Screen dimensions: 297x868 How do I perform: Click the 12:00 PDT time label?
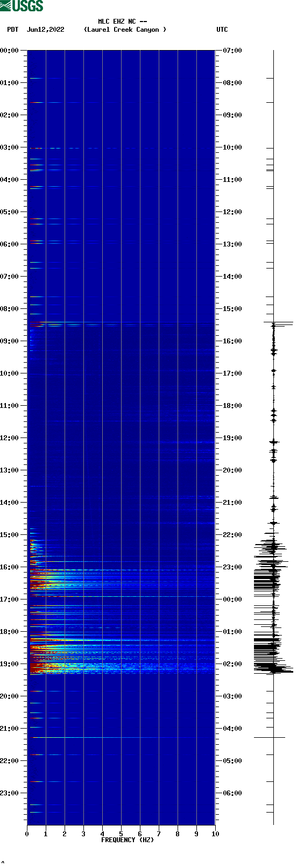click(10, 438)
